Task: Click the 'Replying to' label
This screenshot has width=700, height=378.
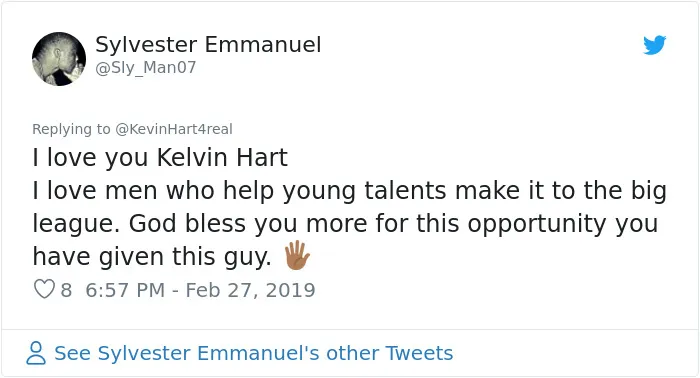Action: (71, 129)
